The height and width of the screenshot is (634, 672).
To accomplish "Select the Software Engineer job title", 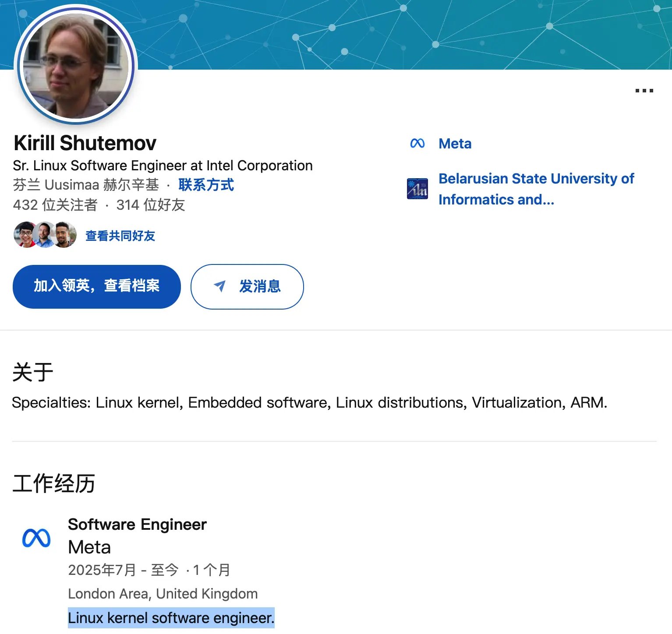I will (137, 524).
